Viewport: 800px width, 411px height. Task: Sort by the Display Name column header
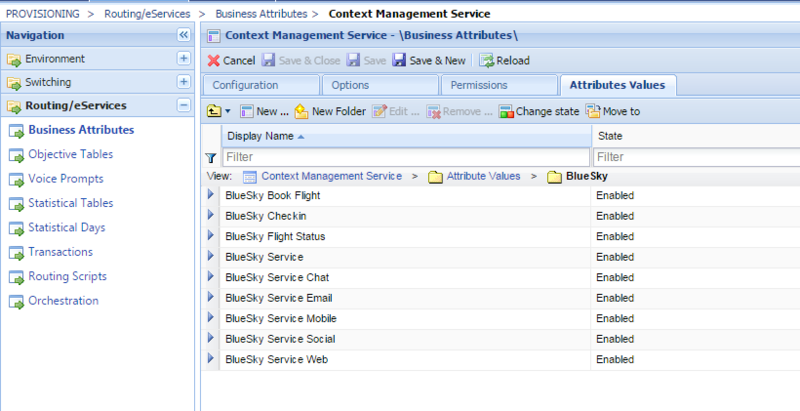407,136
